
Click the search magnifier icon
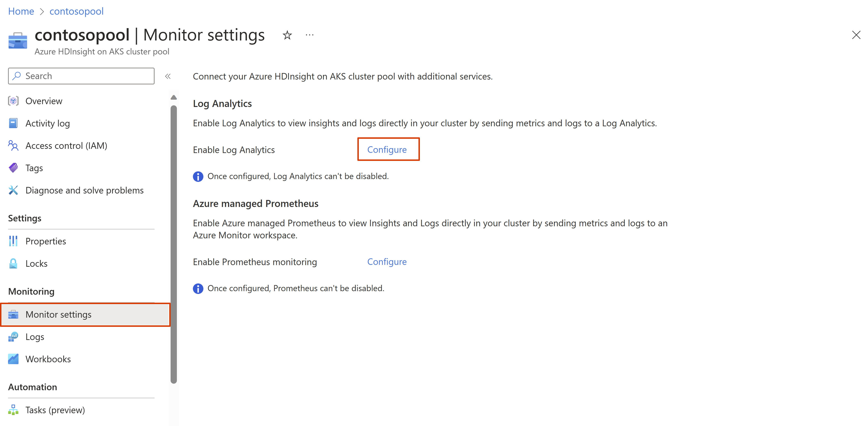coord(17,76)
